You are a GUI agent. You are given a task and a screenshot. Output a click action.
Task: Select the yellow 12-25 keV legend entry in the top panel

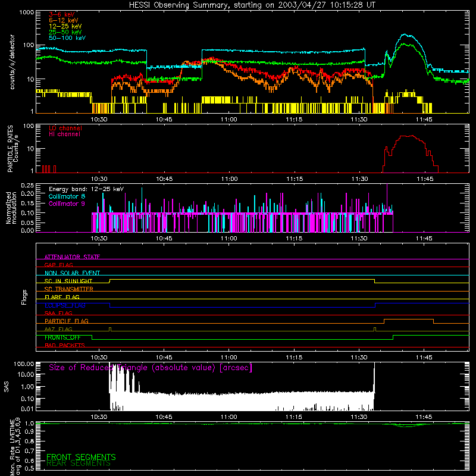tap(65, 26)
